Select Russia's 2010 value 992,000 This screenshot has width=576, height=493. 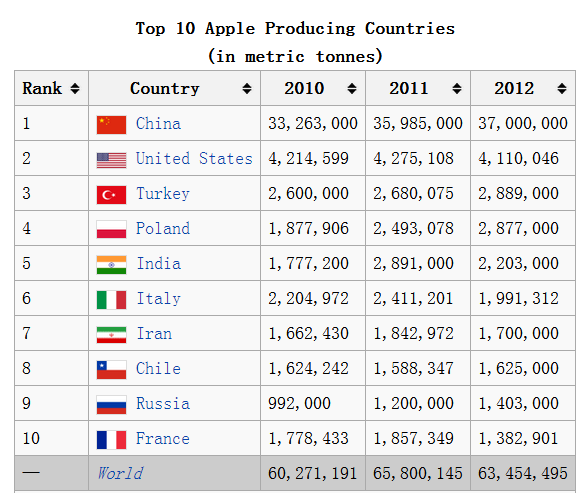(x=299, y=403)
